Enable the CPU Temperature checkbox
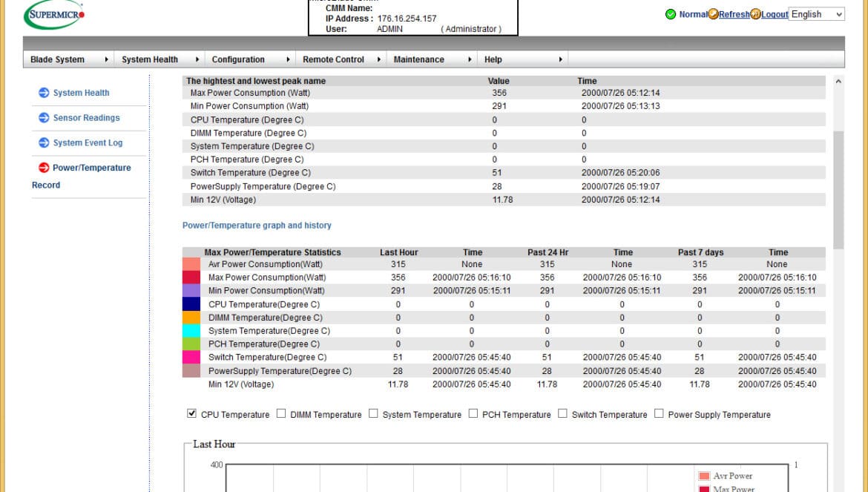The height and width of the screenshot is (492, 868). (191, 413)
